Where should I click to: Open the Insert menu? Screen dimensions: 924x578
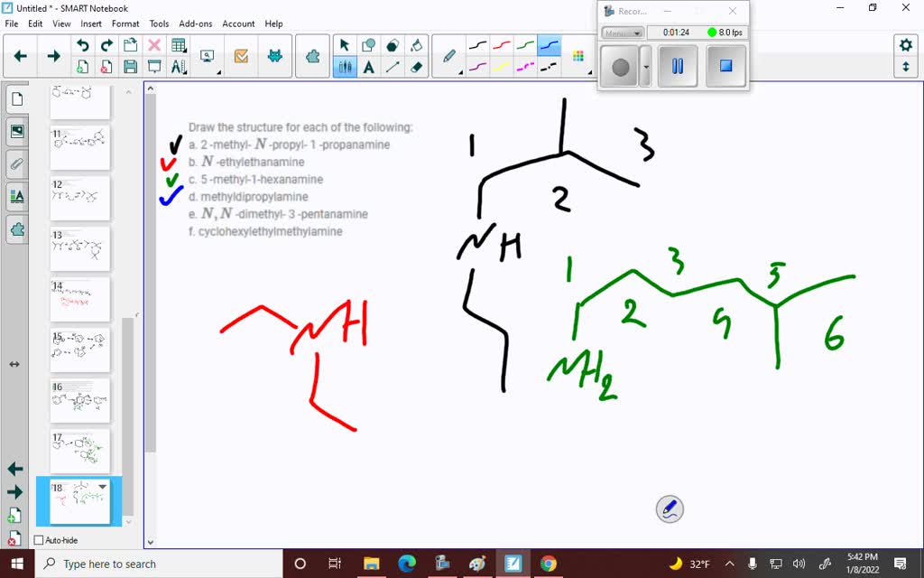91,23
